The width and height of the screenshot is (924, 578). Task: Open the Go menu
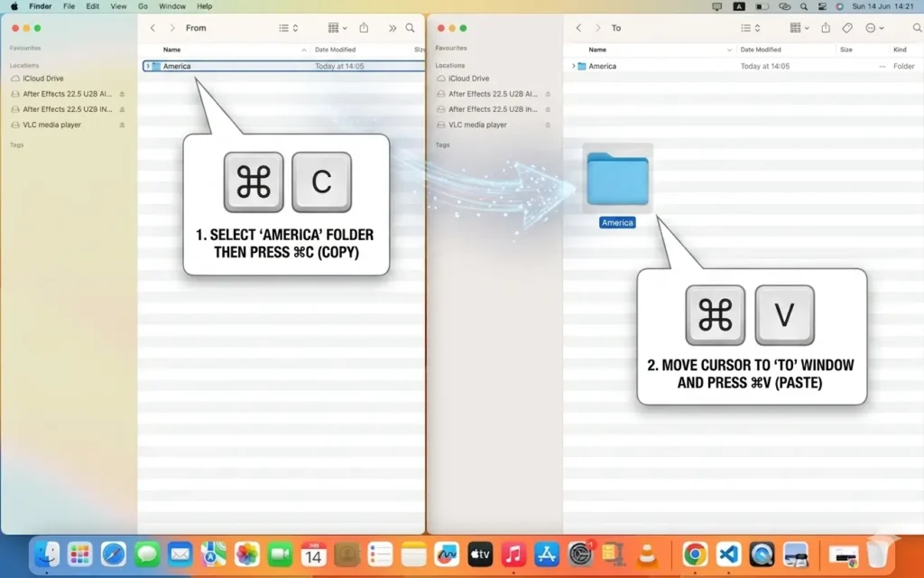coord(143,6)
